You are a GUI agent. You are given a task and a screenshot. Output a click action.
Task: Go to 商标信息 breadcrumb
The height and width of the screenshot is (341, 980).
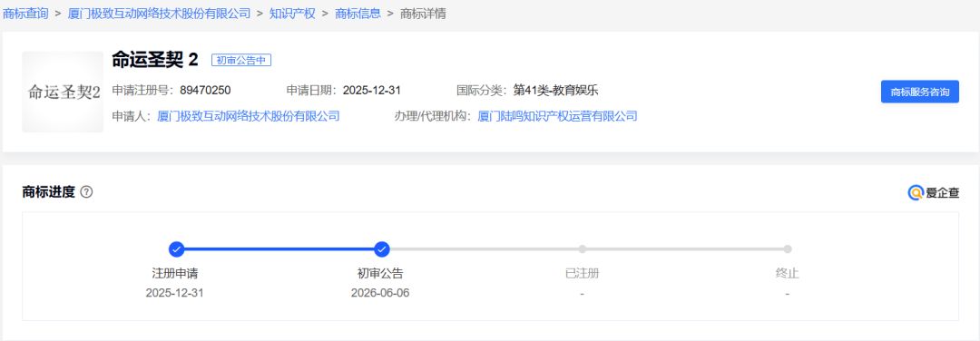pyautogui.click(x=358, y=14)
